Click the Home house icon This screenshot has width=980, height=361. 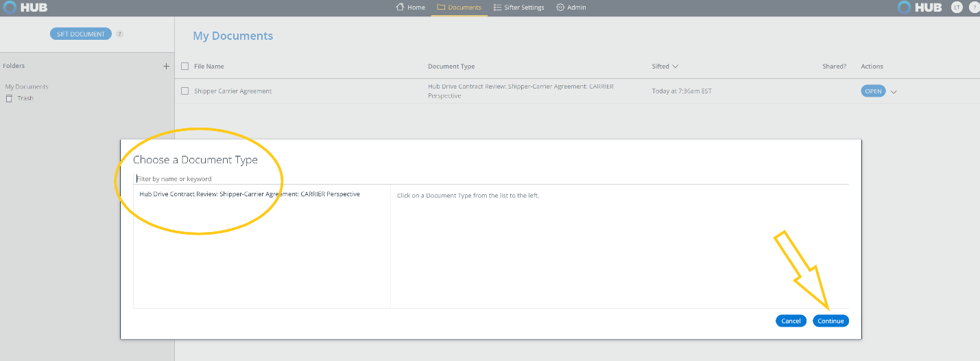pyautogui.click(x=400, y=8)
